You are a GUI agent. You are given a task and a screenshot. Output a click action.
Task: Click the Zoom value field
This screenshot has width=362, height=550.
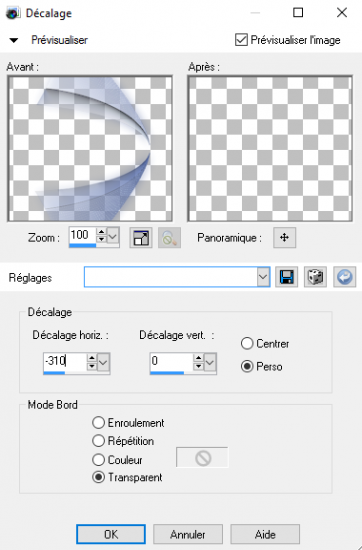point(82,235)
